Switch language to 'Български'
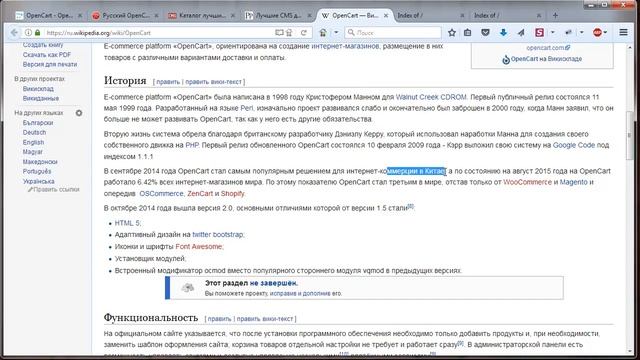This screenshot has width=640, height=360. click(38, 123)
